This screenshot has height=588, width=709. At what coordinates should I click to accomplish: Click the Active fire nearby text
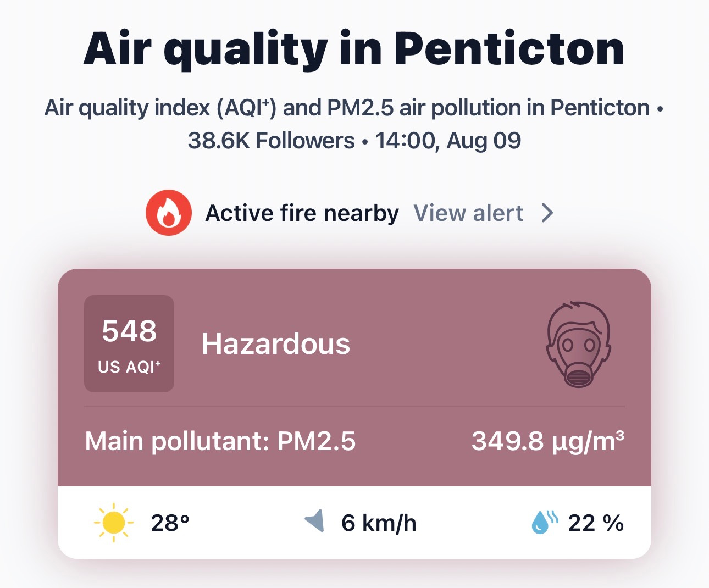[x=302, y=213]
